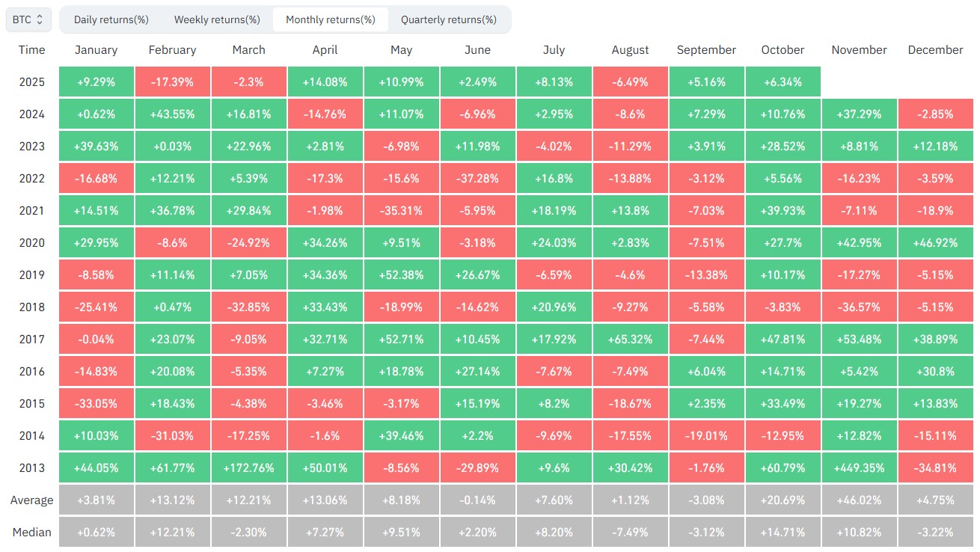Select the 2025 row label

tap(31, 82)
